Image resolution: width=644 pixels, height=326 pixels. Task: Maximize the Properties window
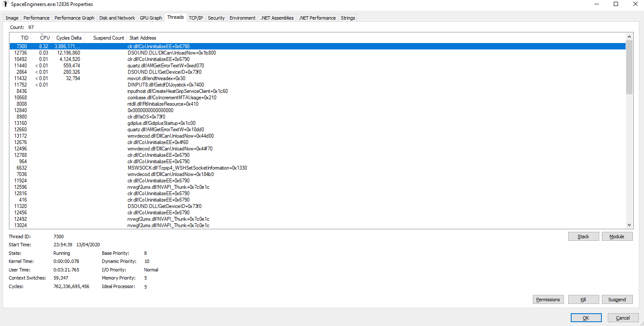coord(616,4)
